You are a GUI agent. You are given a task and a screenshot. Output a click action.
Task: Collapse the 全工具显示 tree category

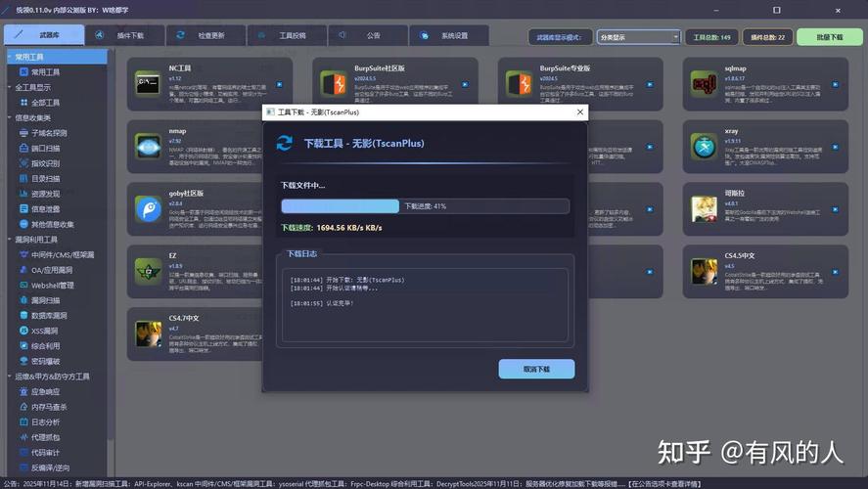pyautogui.click(x=10, y=87)
